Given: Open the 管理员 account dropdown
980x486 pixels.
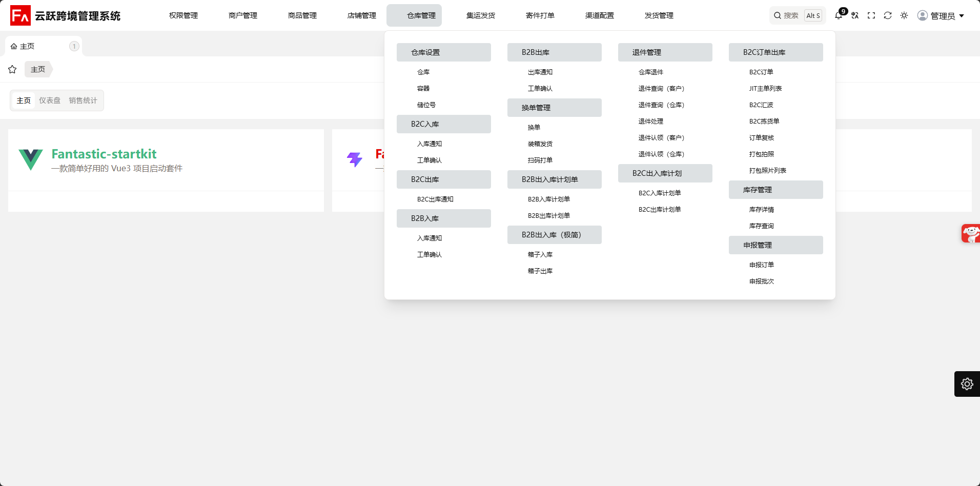Looking at the screenshot, I should [x=941, y=15].
